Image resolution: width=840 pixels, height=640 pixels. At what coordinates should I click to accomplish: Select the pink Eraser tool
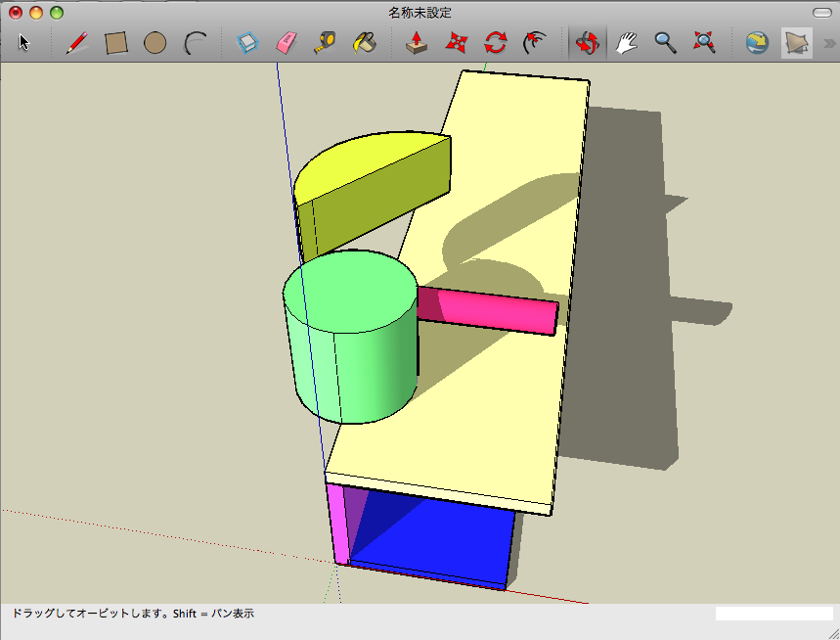(x=287, y=43)
